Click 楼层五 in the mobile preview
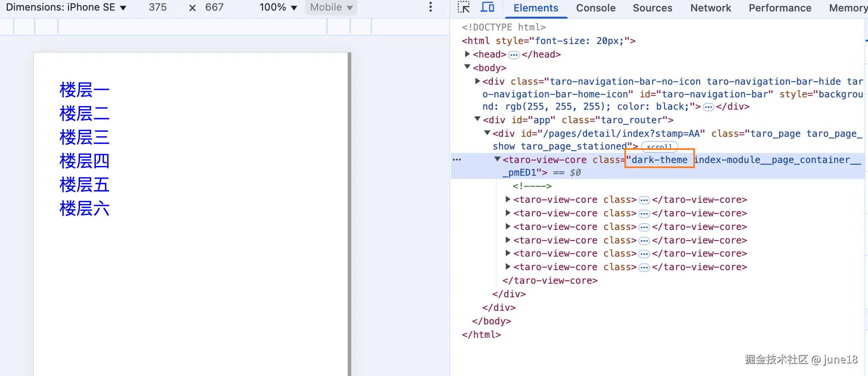 [85, 185]
